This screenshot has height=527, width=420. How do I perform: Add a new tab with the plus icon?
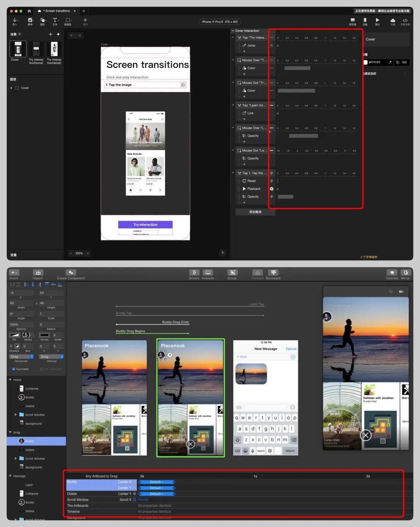[x=84, y=11]
